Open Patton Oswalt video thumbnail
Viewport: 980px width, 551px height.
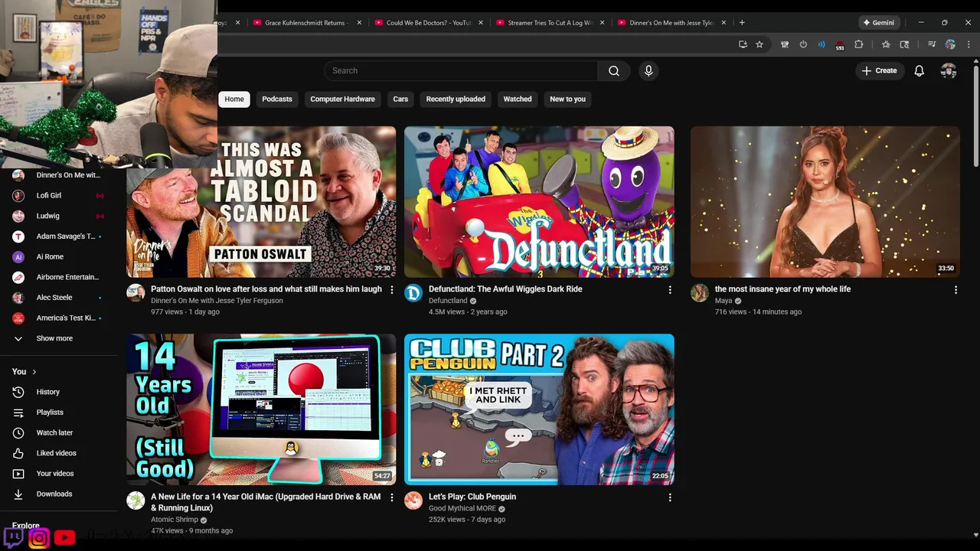[x=261, y=202]
